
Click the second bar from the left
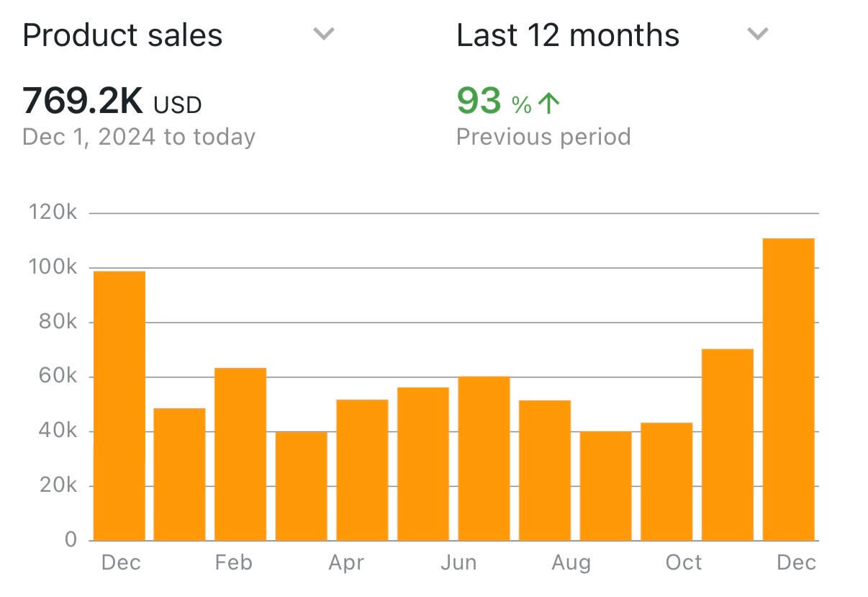pyautogui.click(x=180, y=474)
